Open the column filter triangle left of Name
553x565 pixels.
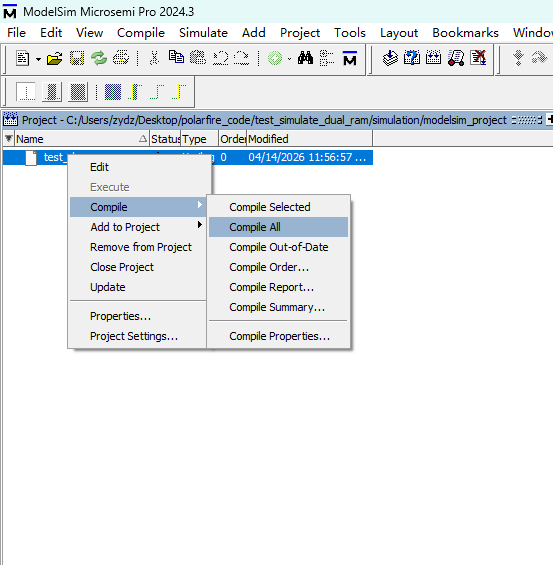click(x=9, y=139)
